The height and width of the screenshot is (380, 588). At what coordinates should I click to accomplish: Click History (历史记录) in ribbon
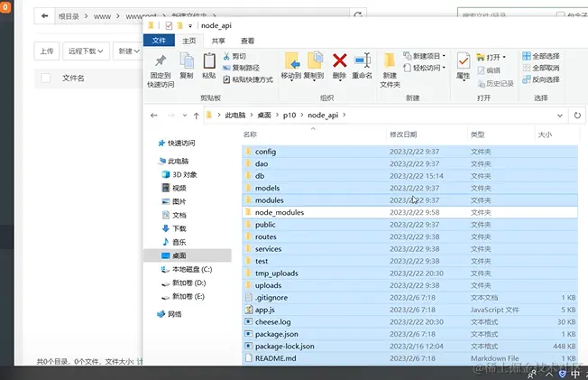(x=495, y=84)
